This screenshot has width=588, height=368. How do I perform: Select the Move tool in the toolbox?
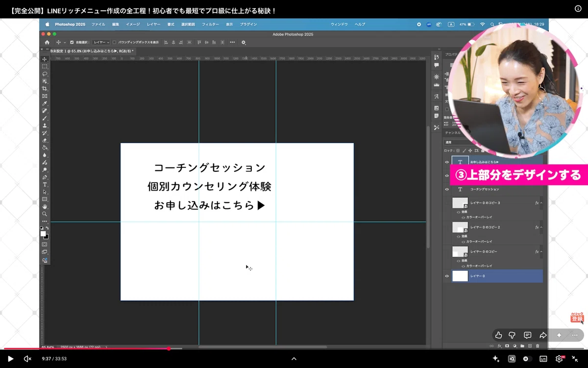[45, 59]
